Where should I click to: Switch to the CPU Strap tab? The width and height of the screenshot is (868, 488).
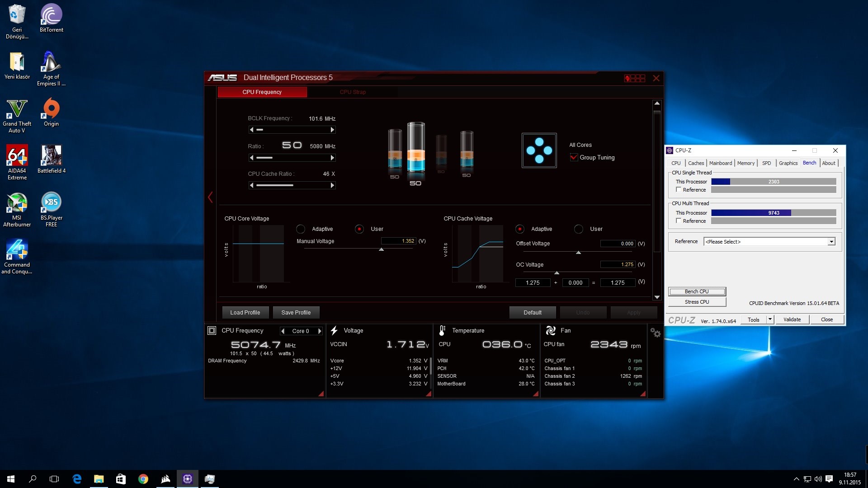point(353,92)
